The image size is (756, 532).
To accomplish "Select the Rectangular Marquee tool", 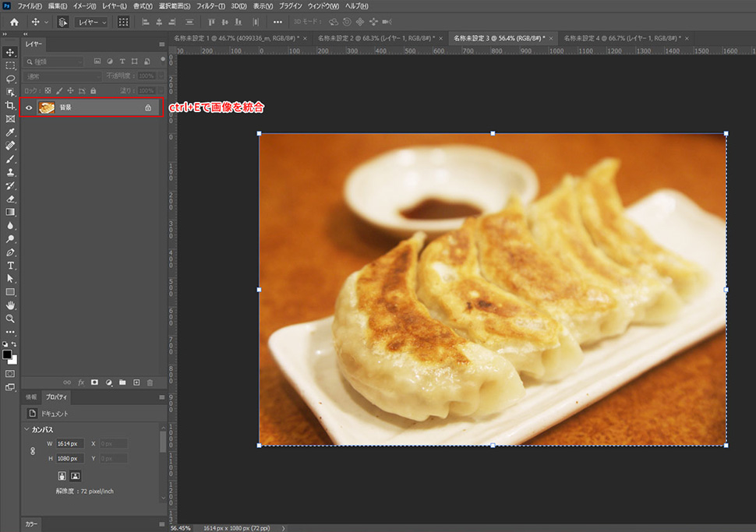I will pyautogui.click(x=10, y=65).
